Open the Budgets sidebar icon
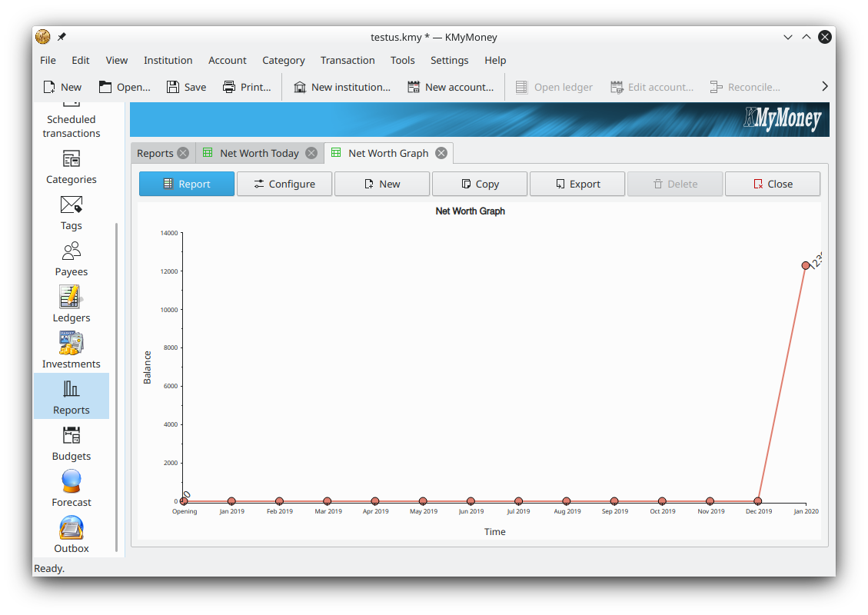868x615 pixels. [x=71, y=442]
